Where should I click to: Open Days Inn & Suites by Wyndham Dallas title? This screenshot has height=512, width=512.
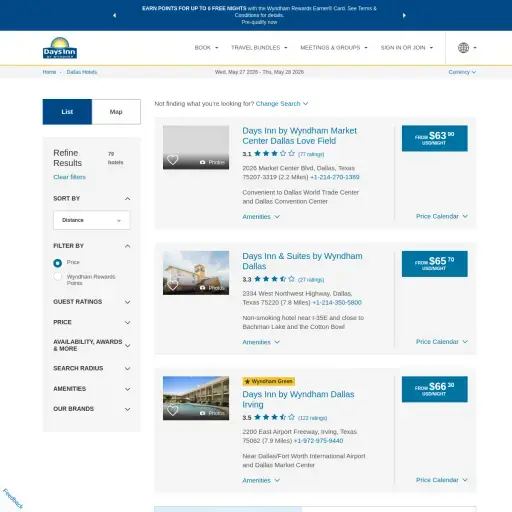[302, 261]
